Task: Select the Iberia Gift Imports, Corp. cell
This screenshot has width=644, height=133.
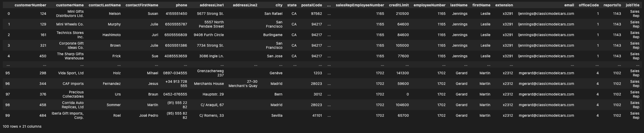Action: [71, 116]
